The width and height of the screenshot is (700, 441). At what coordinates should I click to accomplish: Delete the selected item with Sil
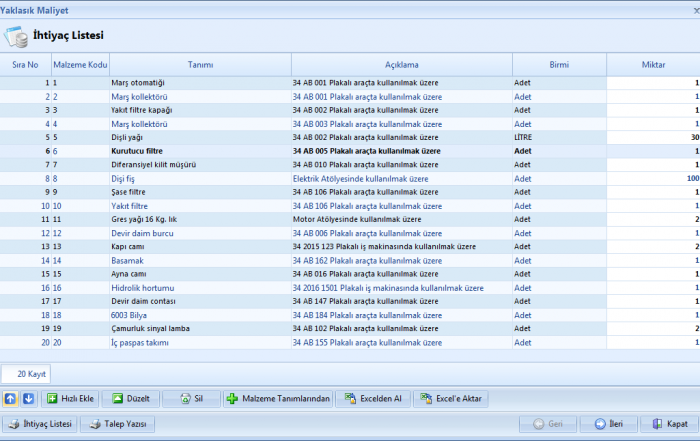[x=190, y=398]
